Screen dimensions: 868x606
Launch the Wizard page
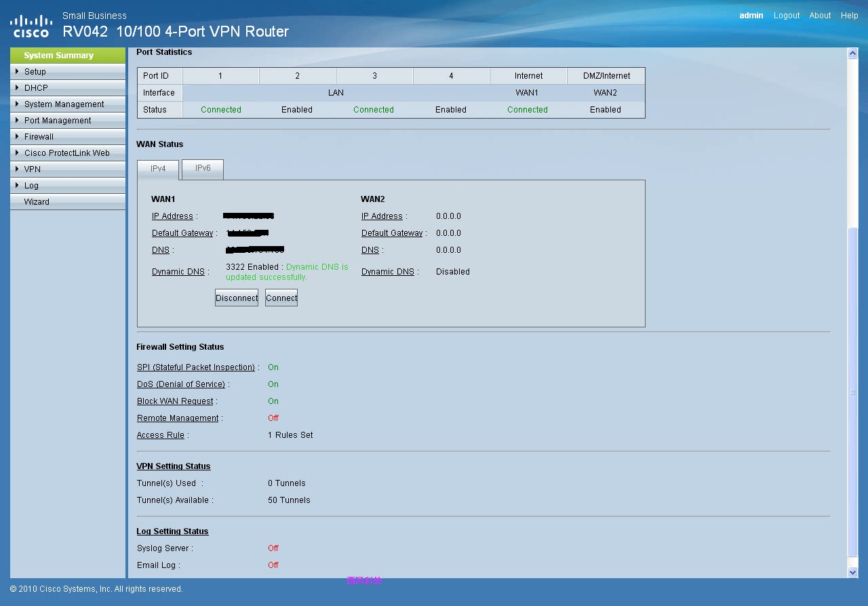[x=68, y=201]
